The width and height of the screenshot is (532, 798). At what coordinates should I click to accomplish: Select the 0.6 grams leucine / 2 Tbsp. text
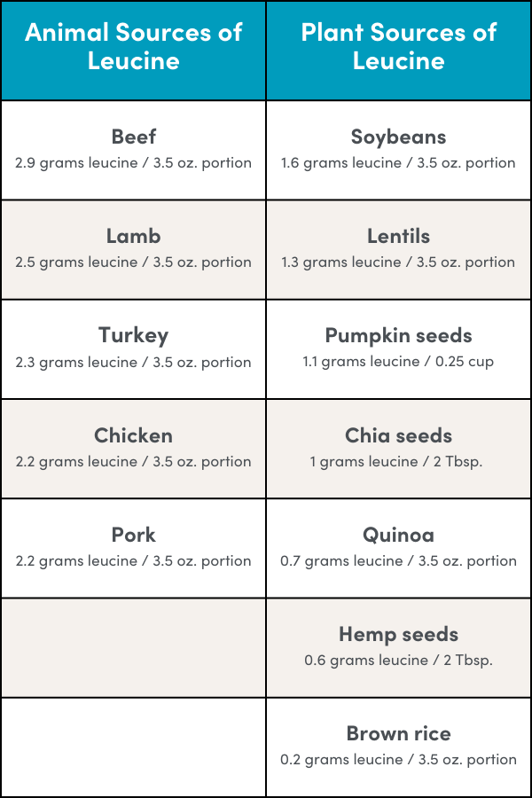398,660
